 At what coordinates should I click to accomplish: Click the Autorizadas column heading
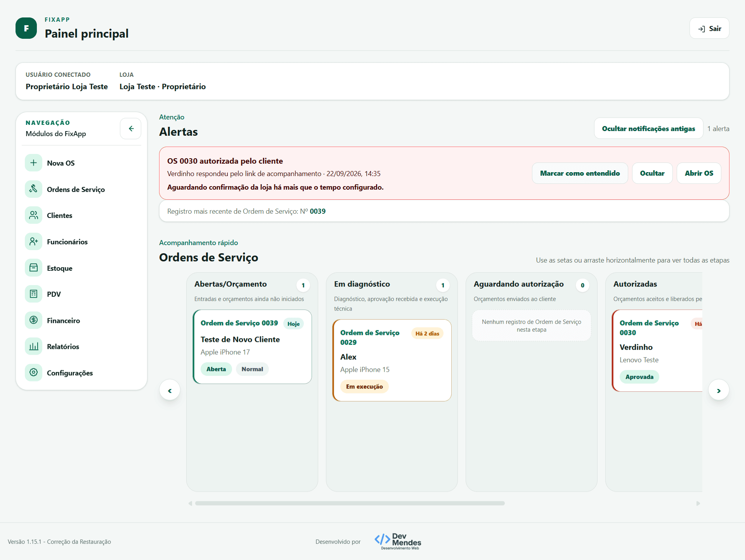(635, 284)
